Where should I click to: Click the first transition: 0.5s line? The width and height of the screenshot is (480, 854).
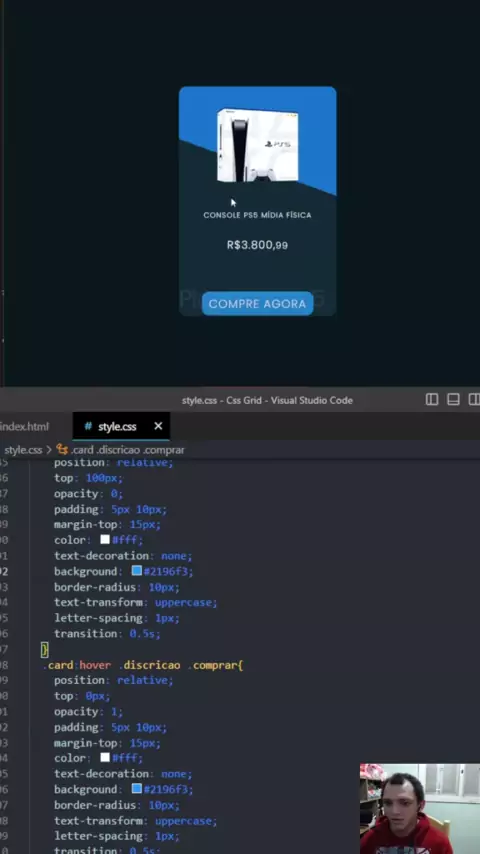107,633
